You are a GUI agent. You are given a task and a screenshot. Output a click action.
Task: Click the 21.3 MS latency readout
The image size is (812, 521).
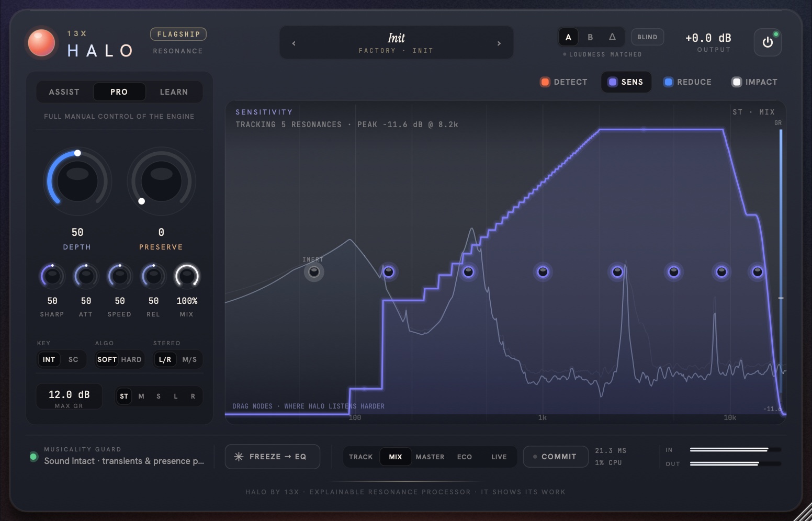tap(611, 450)
